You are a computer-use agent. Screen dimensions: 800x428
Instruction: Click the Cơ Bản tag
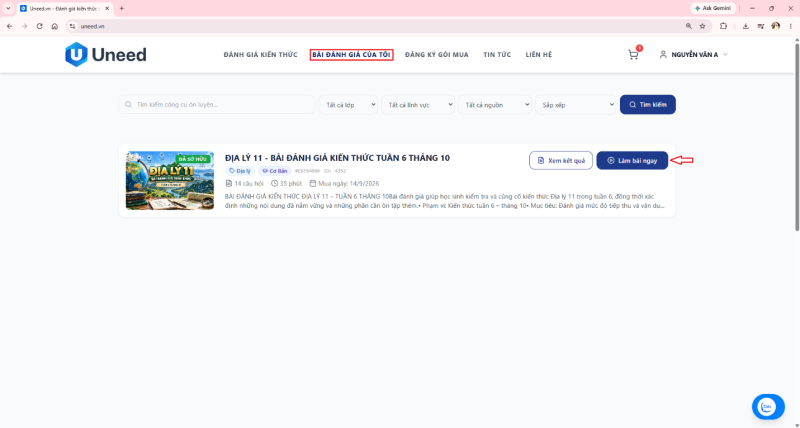tap(274, 171)
